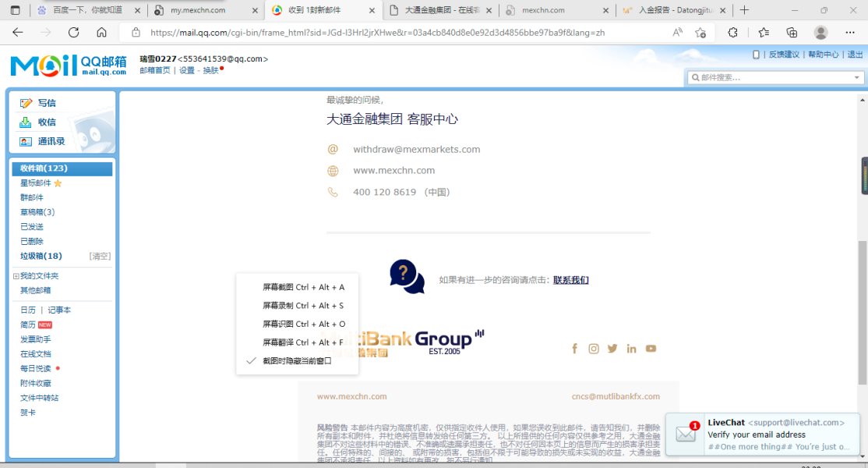
Task: Close the 收到1封新邮件 tab
Action: coord(372,10)
